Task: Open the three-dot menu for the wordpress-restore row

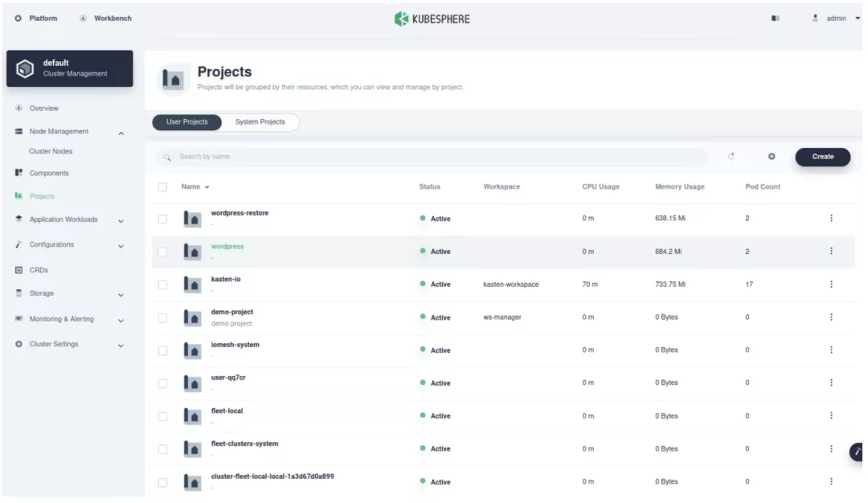Action: pyautogui.click(x=831, y=219)
